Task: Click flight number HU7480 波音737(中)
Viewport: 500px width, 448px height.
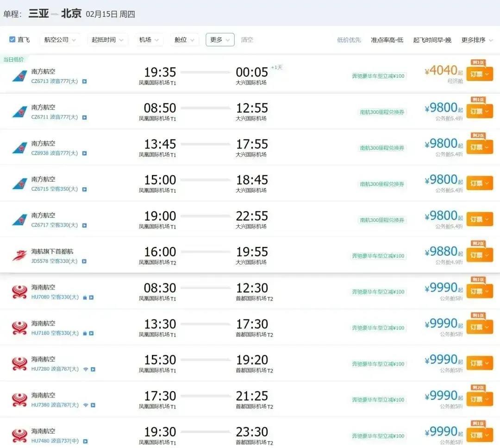Action: tap(55, 441)
